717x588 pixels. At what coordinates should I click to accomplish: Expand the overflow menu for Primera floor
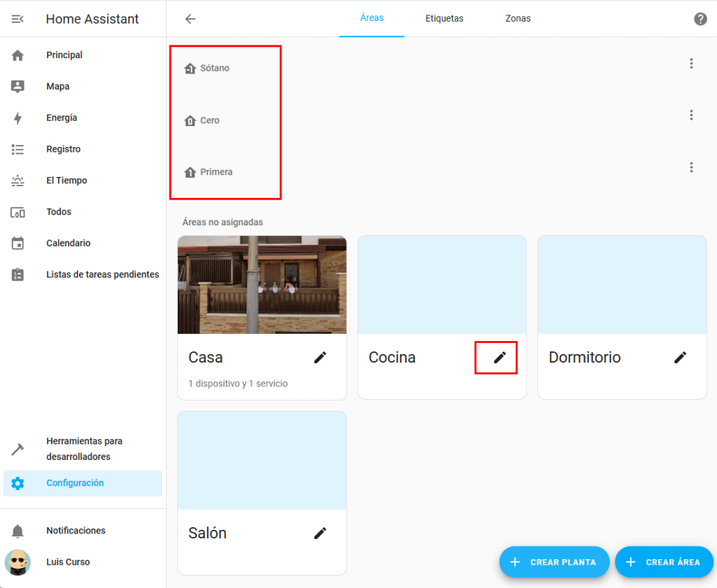(x=691, y=167)
